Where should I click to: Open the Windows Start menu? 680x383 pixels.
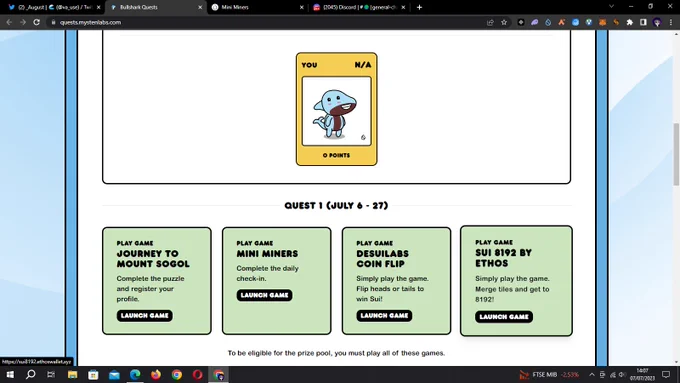click(x=10, y=374)
